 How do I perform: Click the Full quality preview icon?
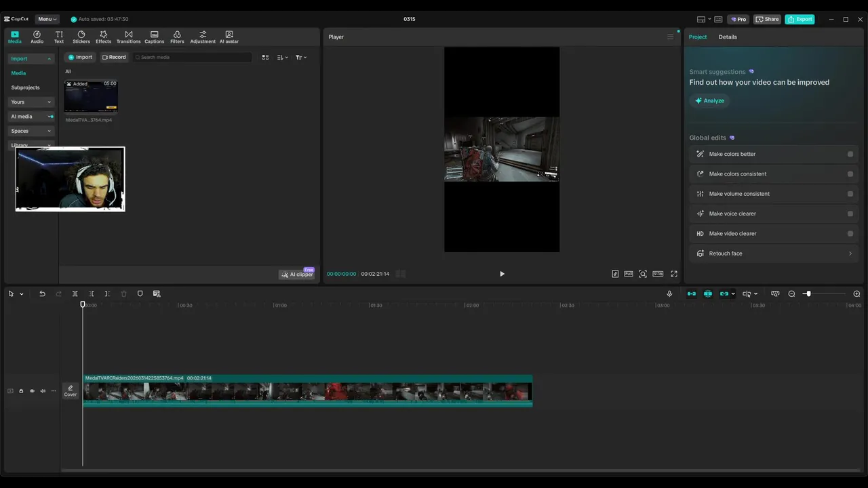point(629,274)
